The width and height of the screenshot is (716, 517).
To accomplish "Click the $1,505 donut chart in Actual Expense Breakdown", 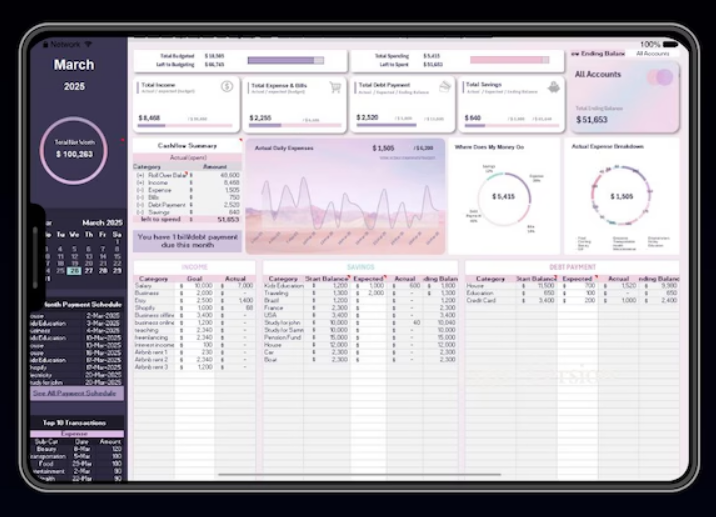I will [621, 195].
